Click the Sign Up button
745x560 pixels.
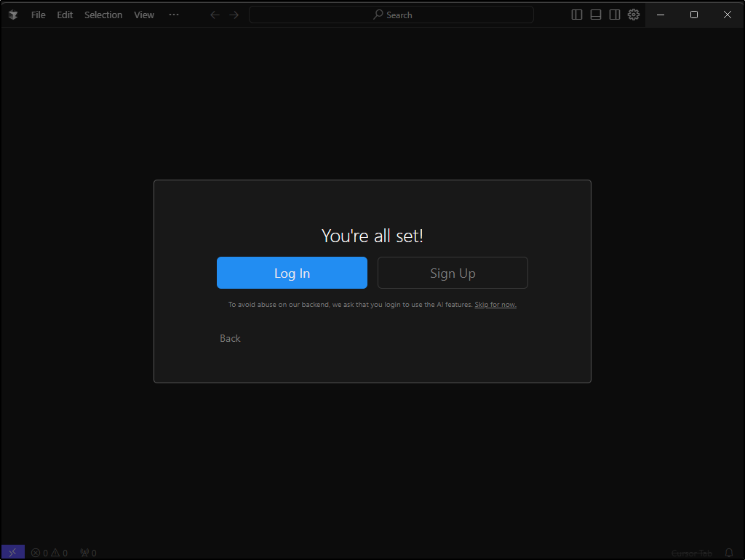(453, 273)
